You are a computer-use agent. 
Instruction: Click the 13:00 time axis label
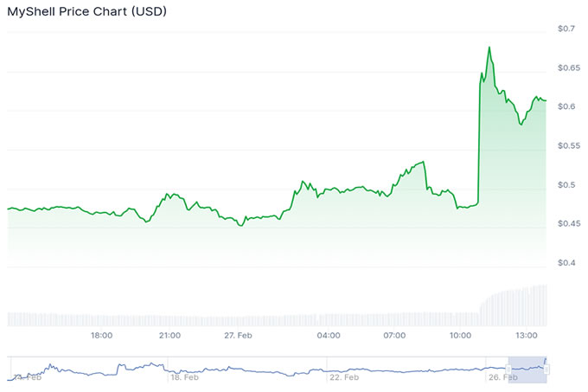[527, 335]
